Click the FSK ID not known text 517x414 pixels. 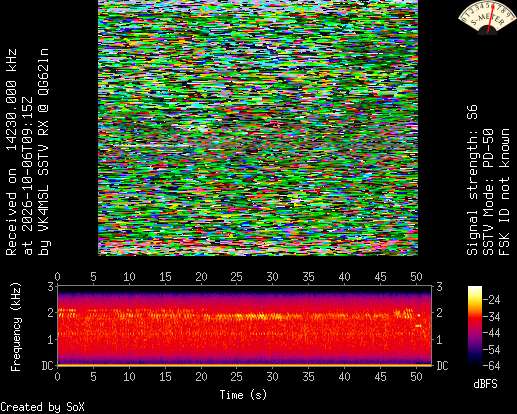coord(504,192)
